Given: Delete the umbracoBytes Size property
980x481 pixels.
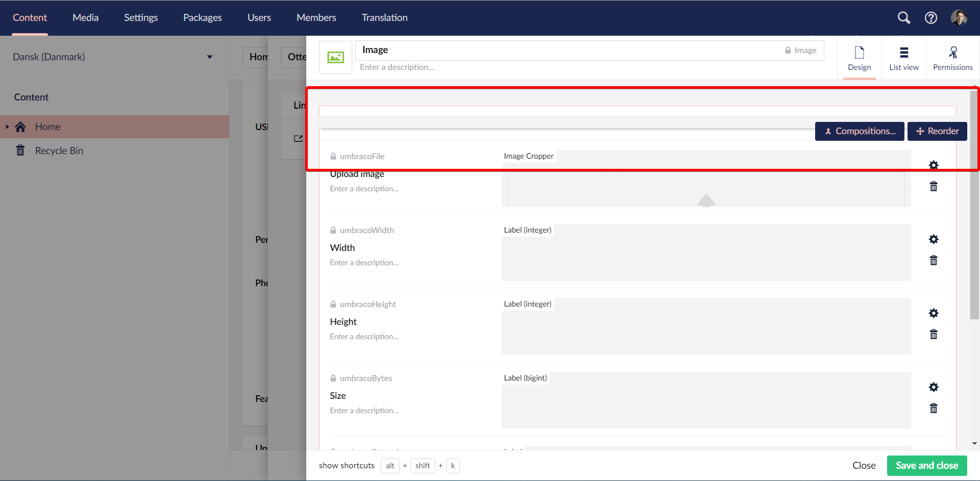Looking at the screenshot, I should 934,408.
